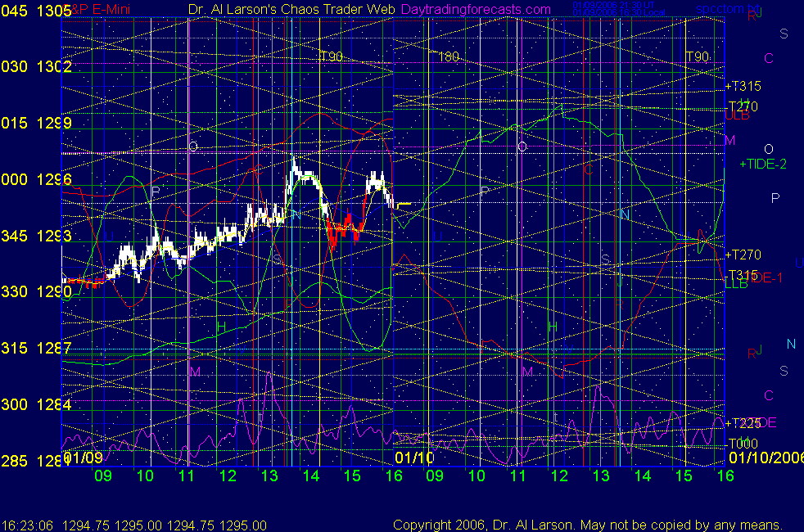This screenshot has width=804, height=532.
Task: Click the "Dr. Al Larson's Chaos Trader Web" title
Action: click(x=291, y=9)
